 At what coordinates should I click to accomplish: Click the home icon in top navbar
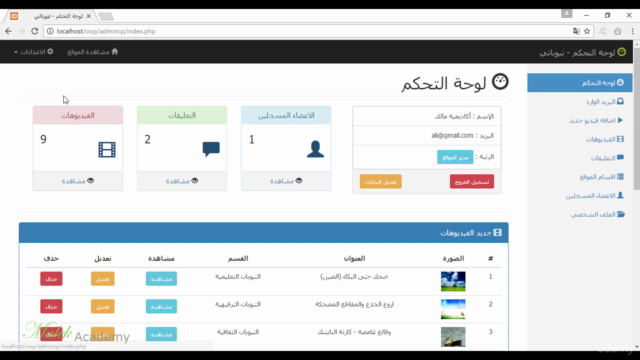tap(115, 51)
